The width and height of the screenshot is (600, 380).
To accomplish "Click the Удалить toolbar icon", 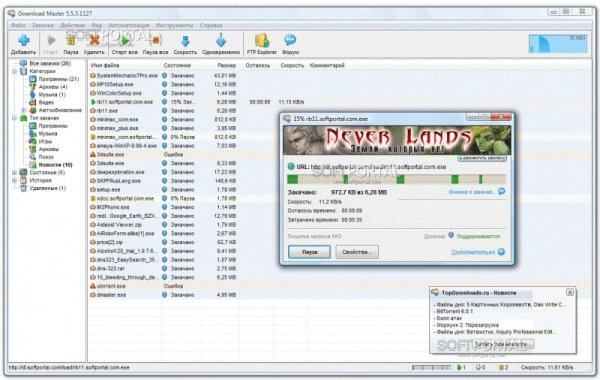I will tap(94, 45).
